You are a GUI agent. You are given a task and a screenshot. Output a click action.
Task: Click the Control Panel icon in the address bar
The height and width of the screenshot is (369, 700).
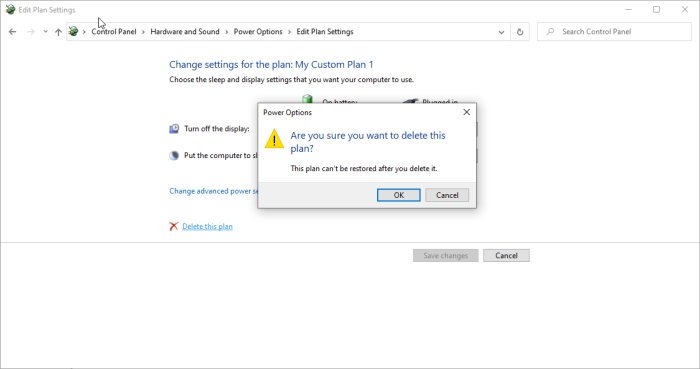(74, 31)
